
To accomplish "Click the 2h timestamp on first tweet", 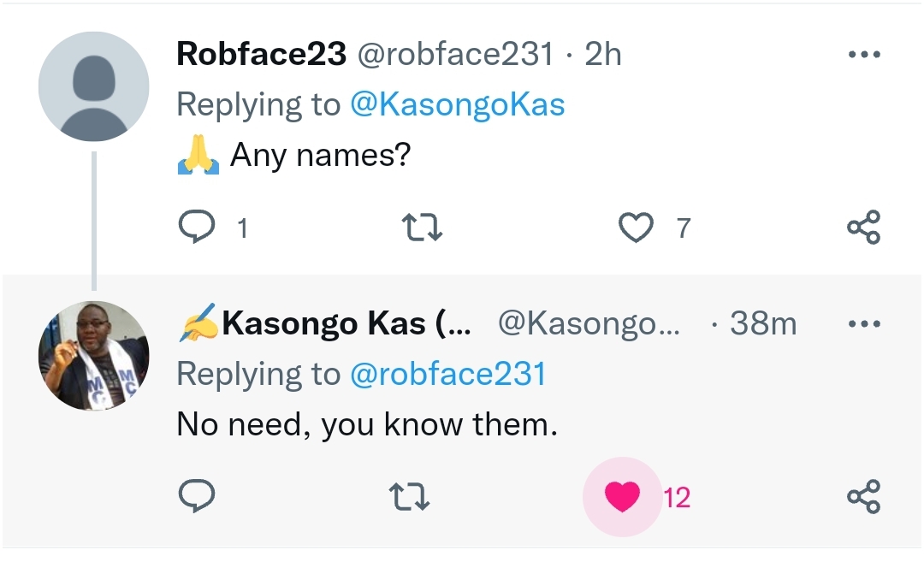I will click(603, 55).
